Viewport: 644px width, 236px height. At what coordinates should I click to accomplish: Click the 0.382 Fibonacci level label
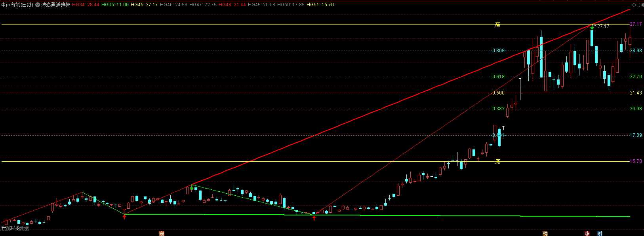[x=498, y=109]
